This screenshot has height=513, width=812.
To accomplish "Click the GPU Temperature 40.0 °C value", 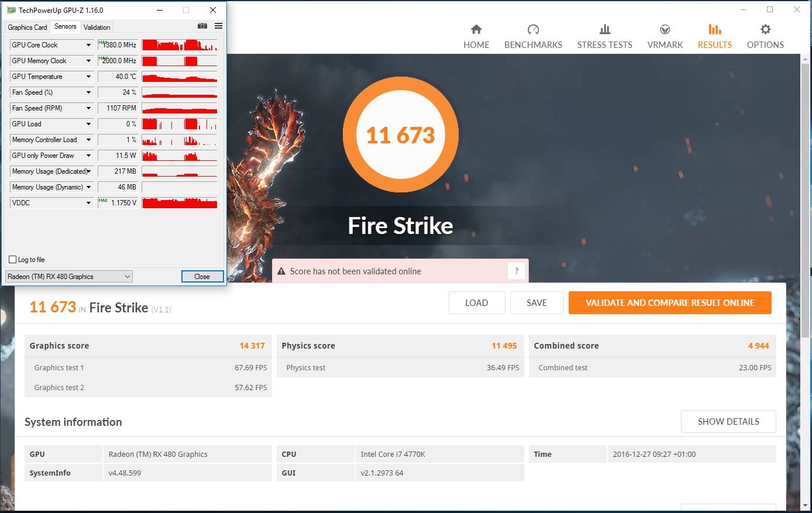I will tap(118, 77).
